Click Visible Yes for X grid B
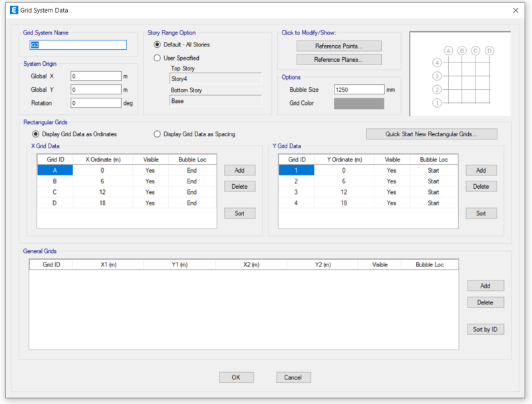The height and width of the screenshot is (404, 532). [x=150, y=181]
